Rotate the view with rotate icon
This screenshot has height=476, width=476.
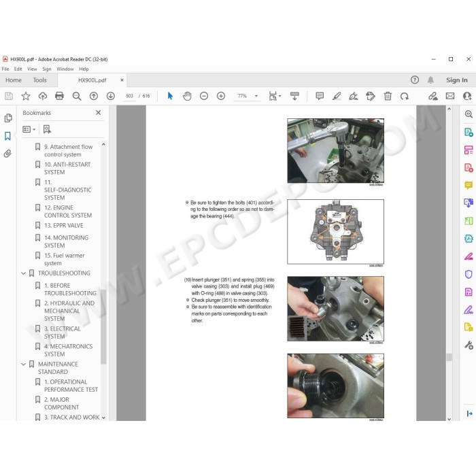pos(405,97)
